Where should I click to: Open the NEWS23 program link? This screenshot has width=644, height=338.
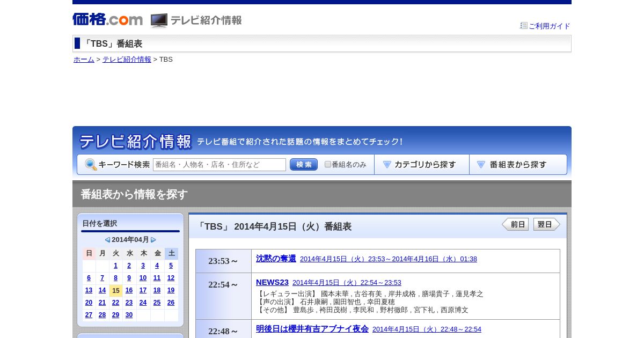pos(272,282)
